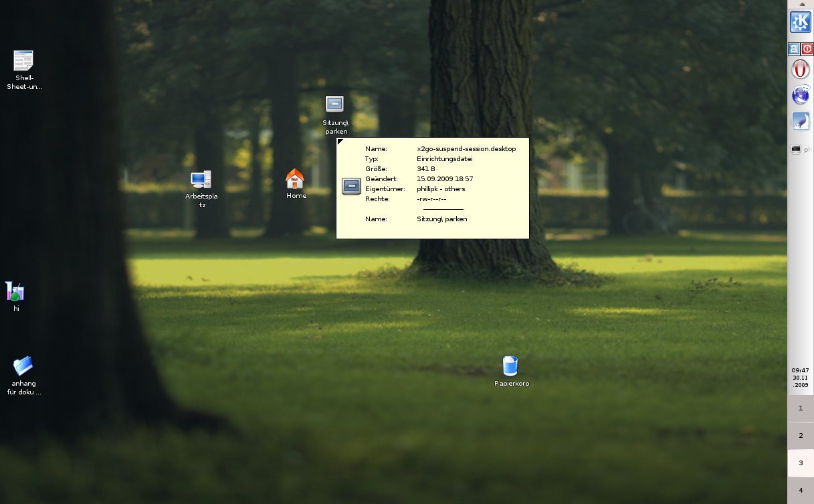Image resolution: width=814 pixels, height=504 pixels.
Task: Switch to virtual desktop 2
Action: click(801, 435)
